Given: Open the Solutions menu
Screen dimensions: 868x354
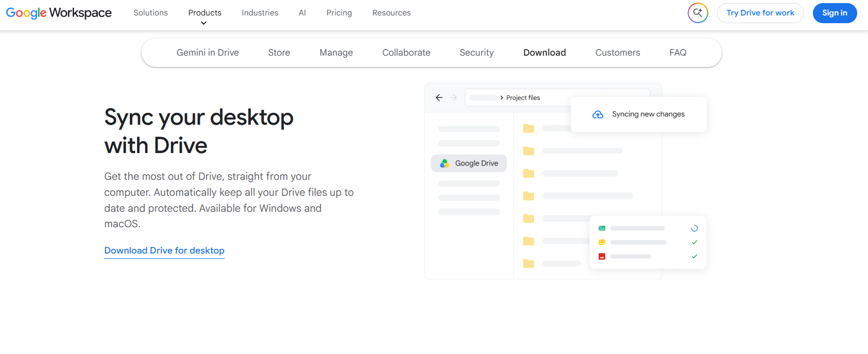Looking at the screenshot, I should tap(150, 13).
